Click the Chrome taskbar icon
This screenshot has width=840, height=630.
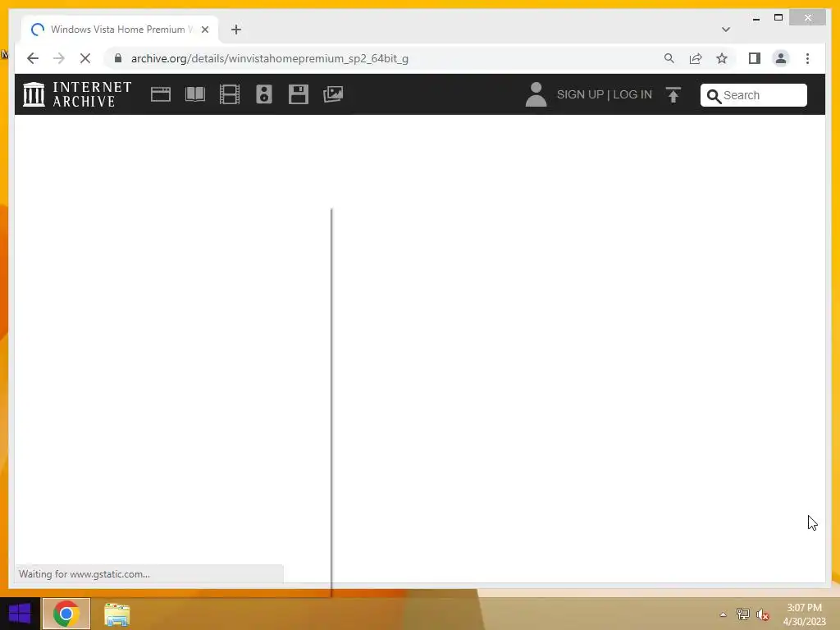(66, 614)
